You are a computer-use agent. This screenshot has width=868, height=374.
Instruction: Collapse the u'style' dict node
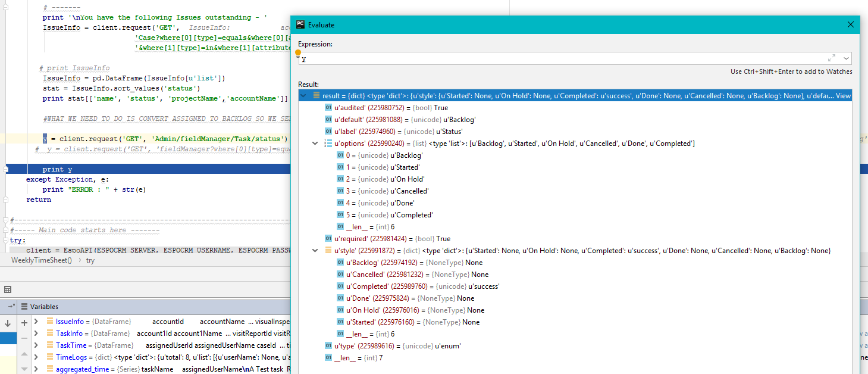315,251
